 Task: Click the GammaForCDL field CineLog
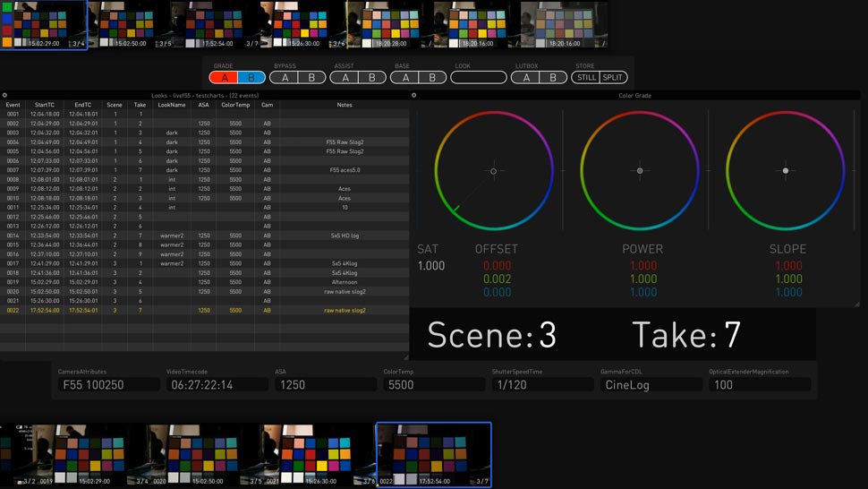(x=651, y=385)
